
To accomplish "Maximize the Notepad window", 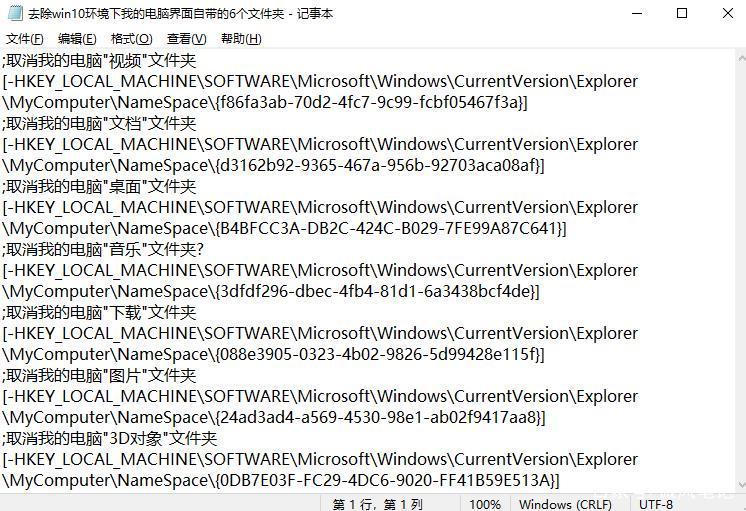I will coord(682,13).
